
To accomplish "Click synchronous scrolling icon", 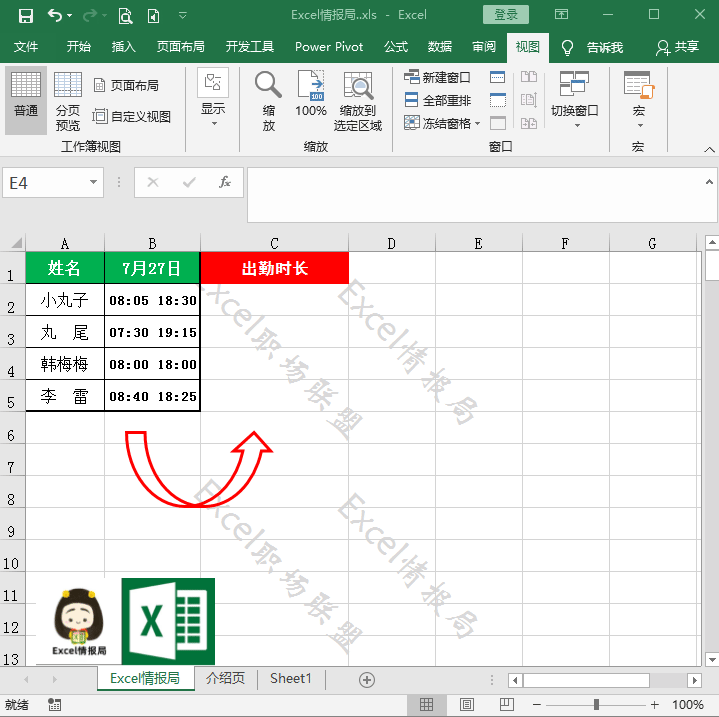I will click(x=529, y=99).
